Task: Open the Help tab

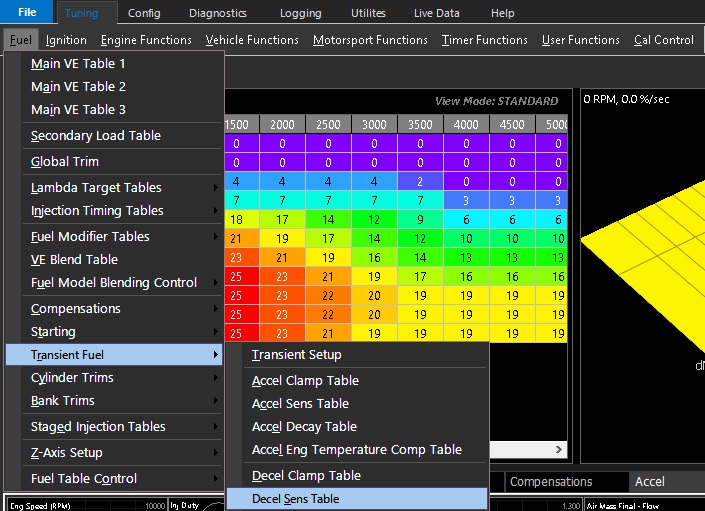Action: [x=502, y=13]
